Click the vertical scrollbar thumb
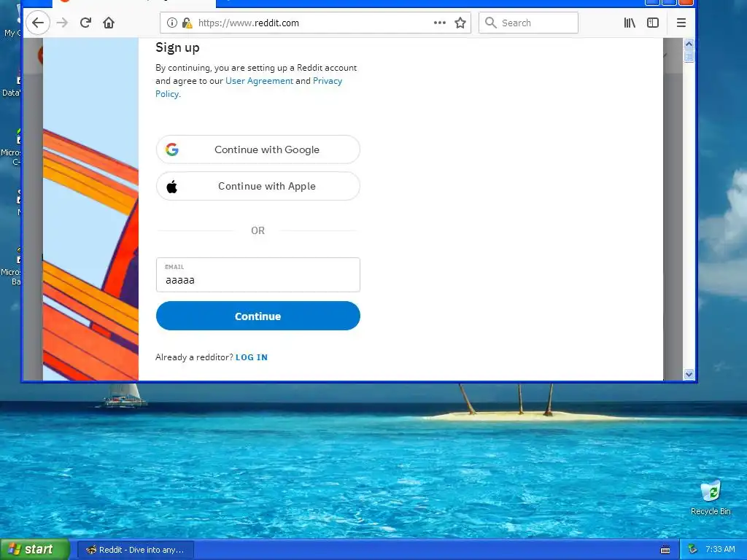 (689, 56)
